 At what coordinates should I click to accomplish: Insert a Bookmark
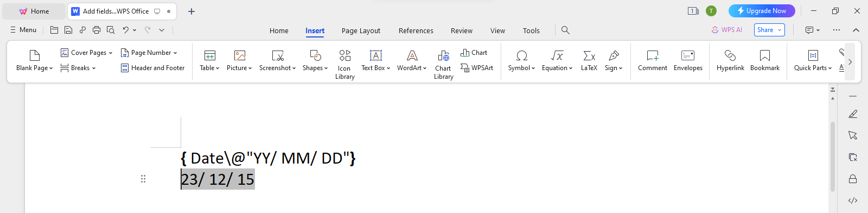click(x=765, y=60)
